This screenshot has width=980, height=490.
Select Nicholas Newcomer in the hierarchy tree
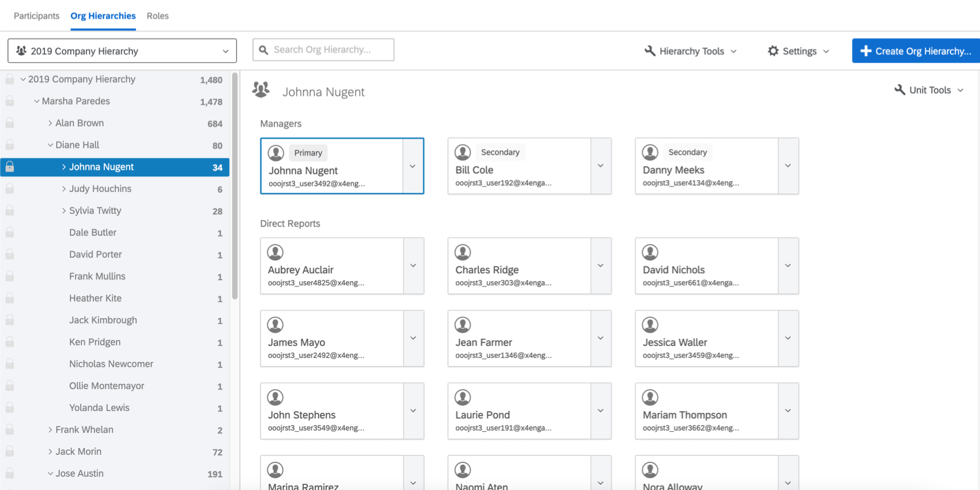111,364
